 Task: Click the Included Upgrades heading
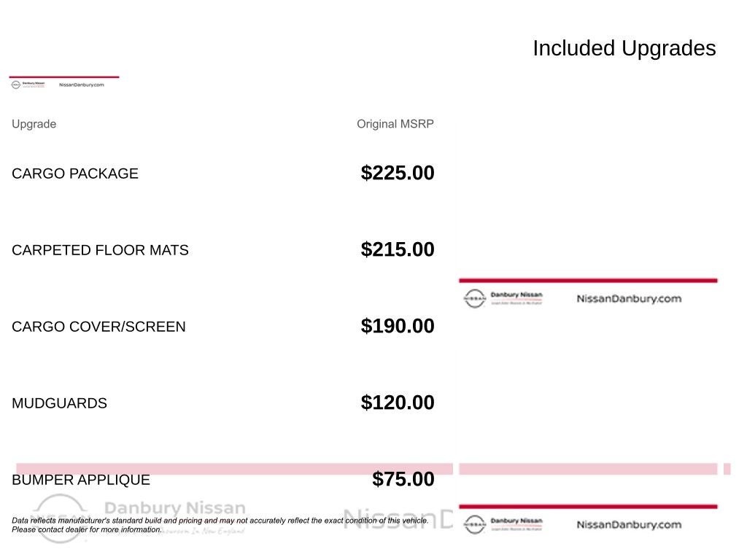point(624,48)
